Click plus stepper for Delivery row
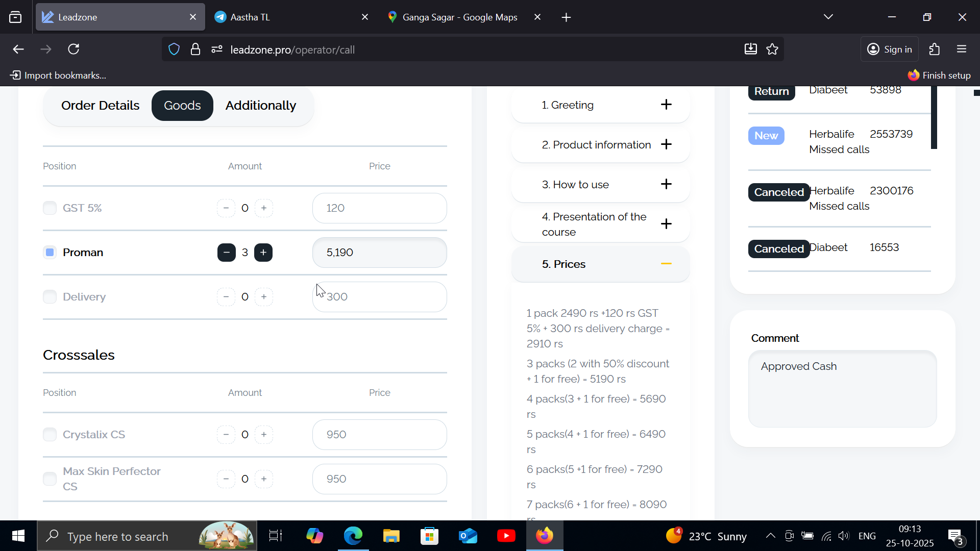 (263, 297)
